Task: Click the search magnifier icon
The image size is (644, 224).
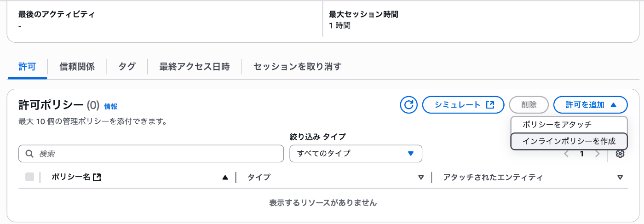Action: click(x=30, y=154)
